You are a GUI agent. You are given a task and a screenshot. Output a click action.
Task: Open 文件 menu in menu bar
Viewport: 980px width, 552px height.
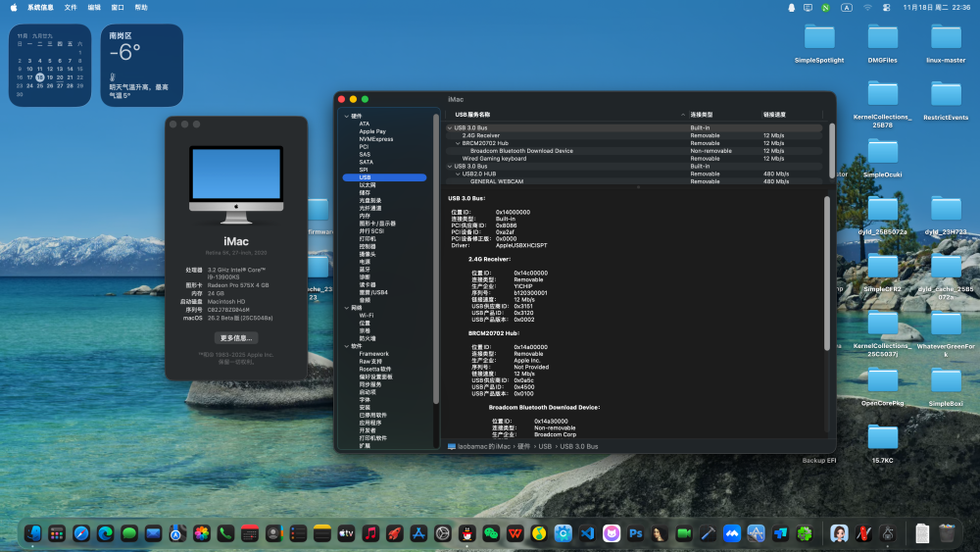click(71, 8)
